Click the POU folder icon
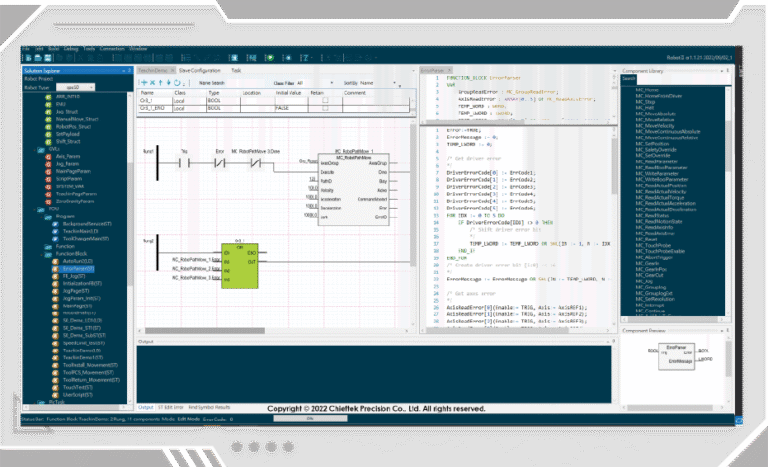The image size is (768, 467). [x=41, y=209]
